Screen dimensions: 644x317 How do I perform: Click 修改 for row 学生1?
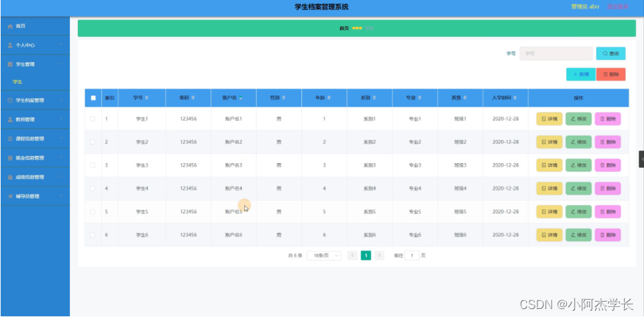click(x=578, y=119)
